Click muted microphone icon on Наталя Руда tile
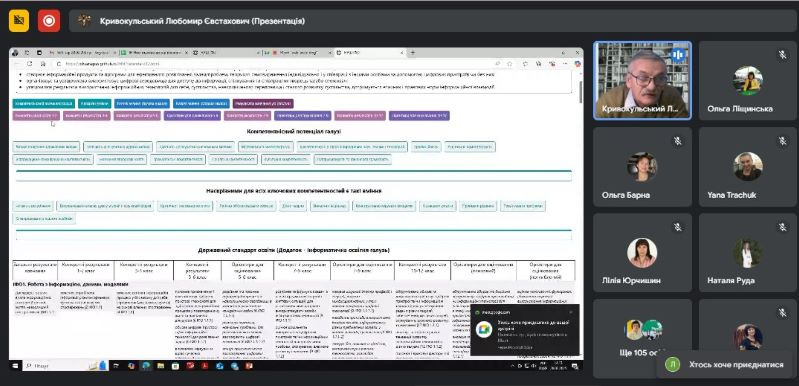This screenshot has height=386, width=799. tap(782, 227)
